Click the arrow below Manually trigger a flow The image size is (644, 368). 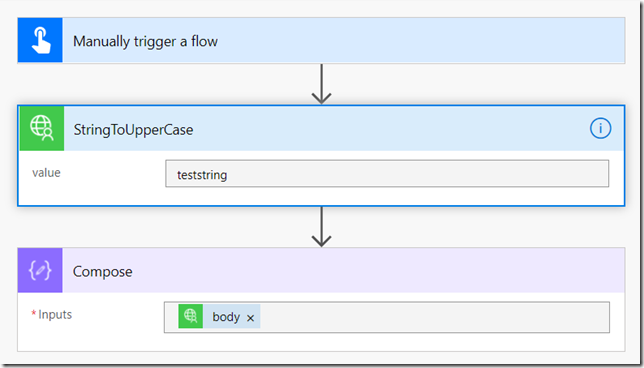(x=322, y=84)
